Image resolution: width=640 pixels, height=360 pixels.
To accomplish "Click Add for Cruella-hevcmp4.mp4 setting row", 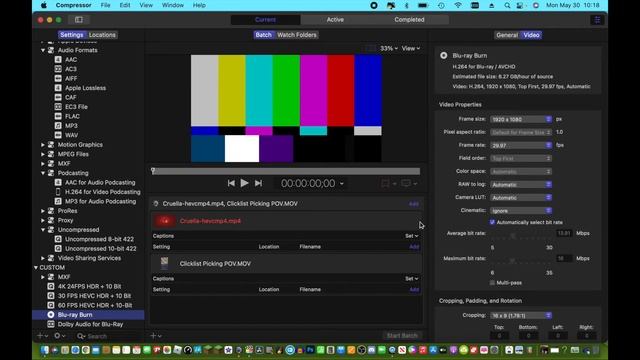I will click(x=414, y=247).
